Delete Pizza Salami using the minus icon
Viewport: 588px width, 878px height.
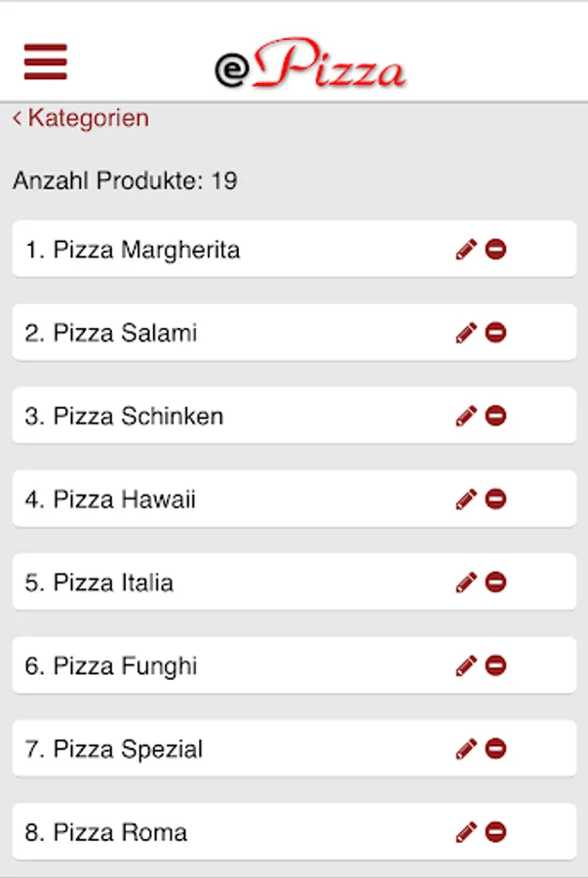[x=495, y=334]
